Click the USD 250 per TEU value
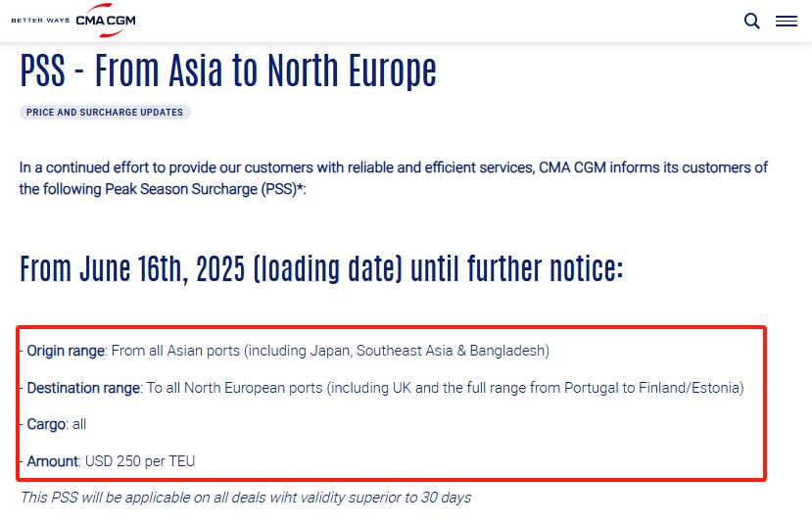This screenshot has width=812, height=524. point(140,461)
